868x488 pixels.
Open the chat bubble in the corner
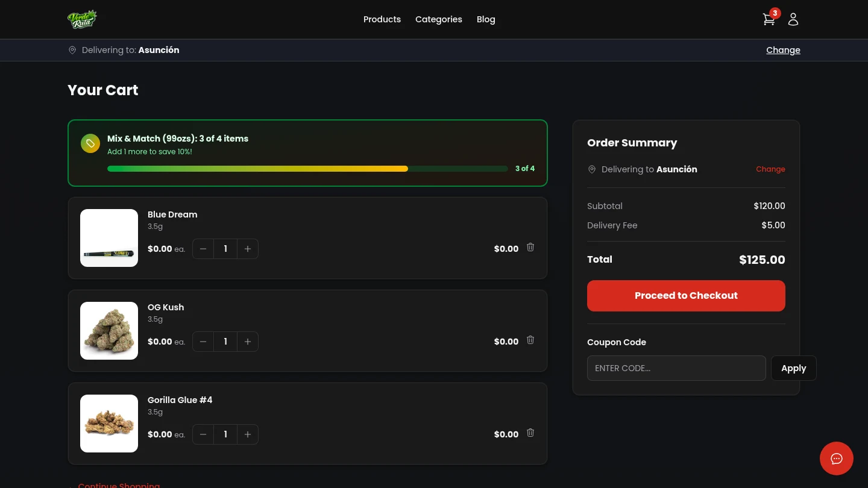[837, 458]
